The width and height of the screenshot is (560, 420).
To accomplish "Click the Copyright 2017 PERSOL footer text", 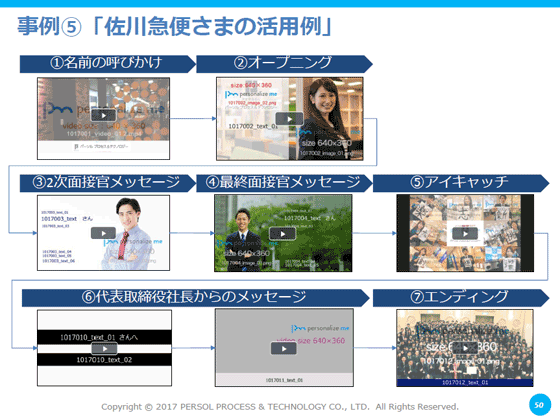I will tap(280, 406).
